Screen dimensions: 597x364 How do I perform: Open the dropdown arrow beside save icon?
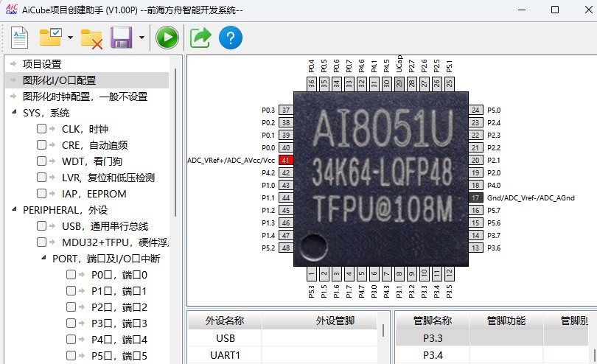coord(142,38)
